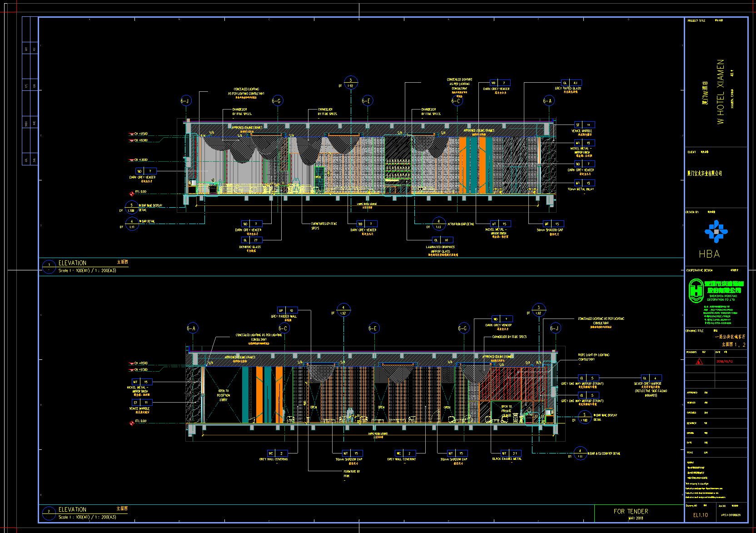Click the blue HBA logo symbol

pos(716,232)
